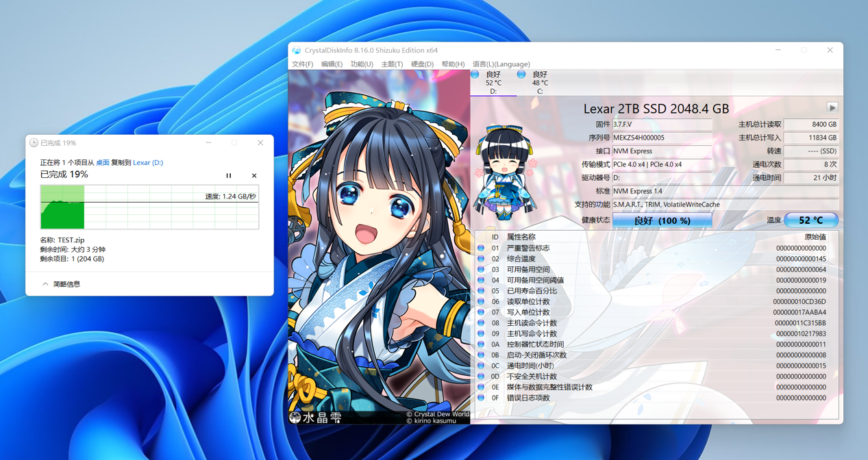Pause the file copy operation
Screen dimensions: 868x460
[229, 176]
